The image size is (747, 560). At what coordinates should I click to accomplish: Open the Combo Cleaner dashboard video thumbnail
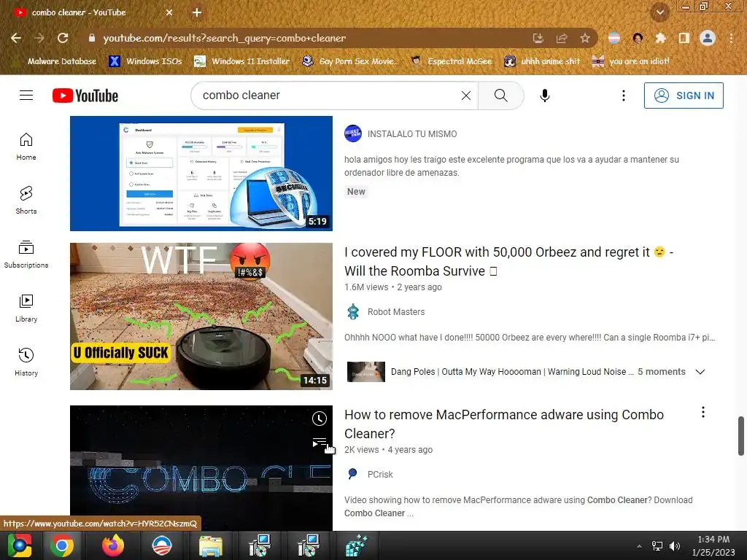(x=201, y=174)
